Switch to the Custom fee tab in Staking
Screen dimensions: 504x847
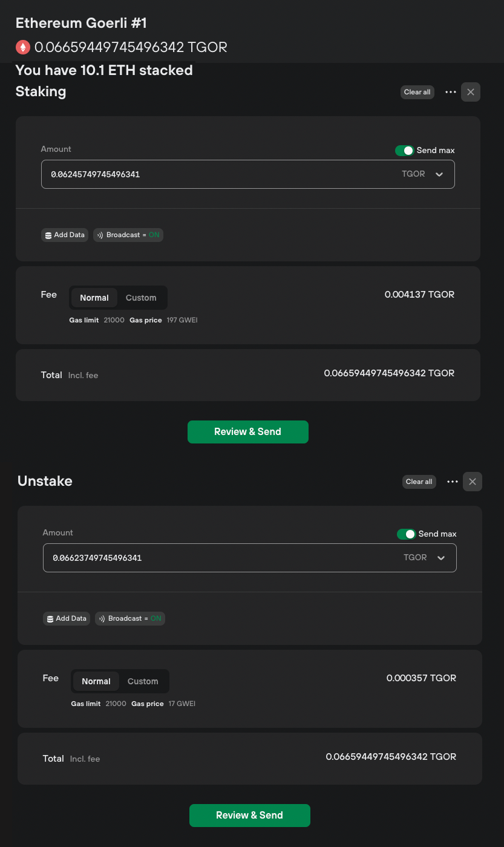click(141, 298)
